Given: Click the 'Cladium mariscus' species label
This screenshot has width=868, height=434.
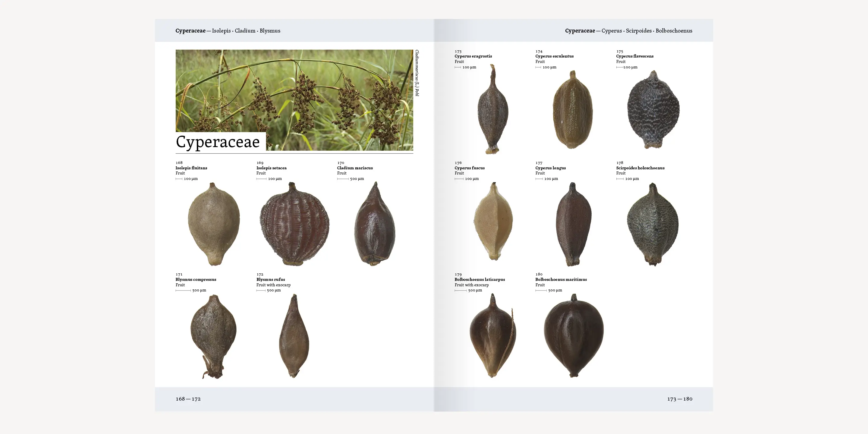Looking at the screenshot, I should [355, 168].
